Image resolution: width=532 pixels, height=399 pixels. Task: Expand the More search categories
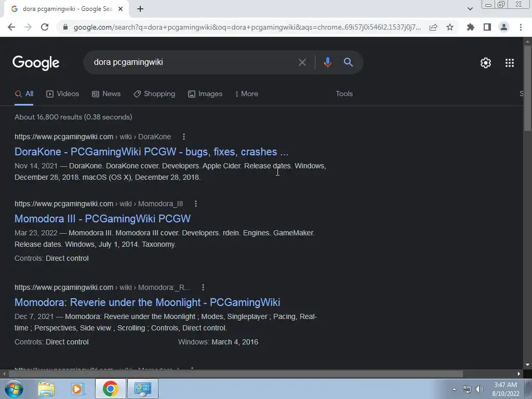(247, 94)
